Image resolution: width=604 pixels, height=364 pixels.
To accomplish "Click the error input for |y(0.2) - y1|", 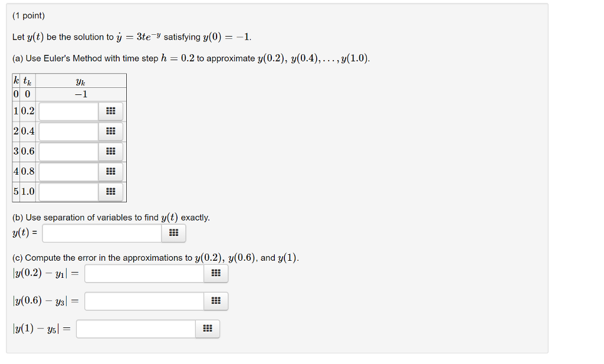I will (143, 273).
